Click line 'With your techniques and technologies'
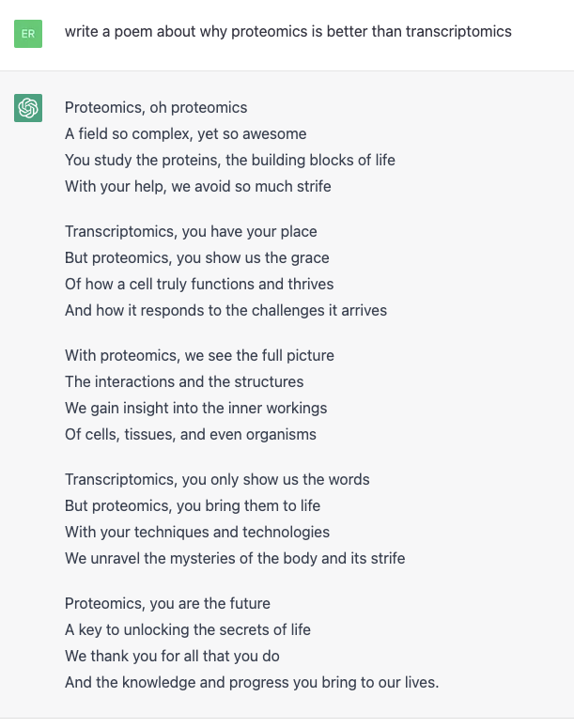Image resolution: width=574 pixels, height=728 pixels. coord(197,532)
